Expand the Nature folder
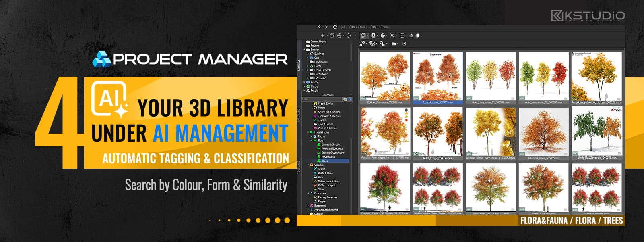Viewport: 644px width, 242px height. [x=304, y=86]
